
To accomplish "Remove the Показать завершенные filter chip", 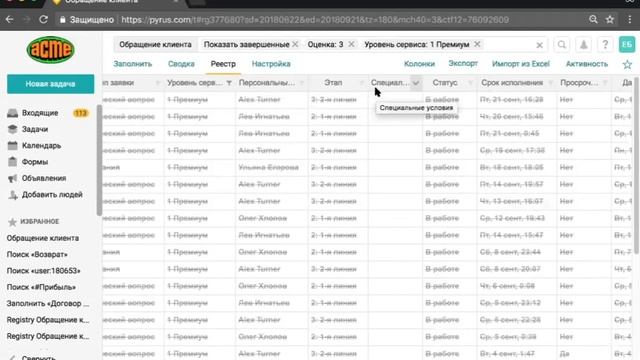I will [295, 44].
